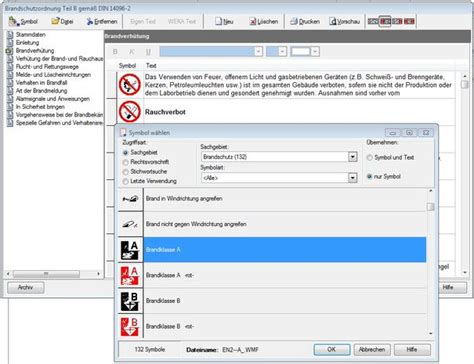Open the Datei toolbar item
The image size is (474, 364).
(62, 22)
